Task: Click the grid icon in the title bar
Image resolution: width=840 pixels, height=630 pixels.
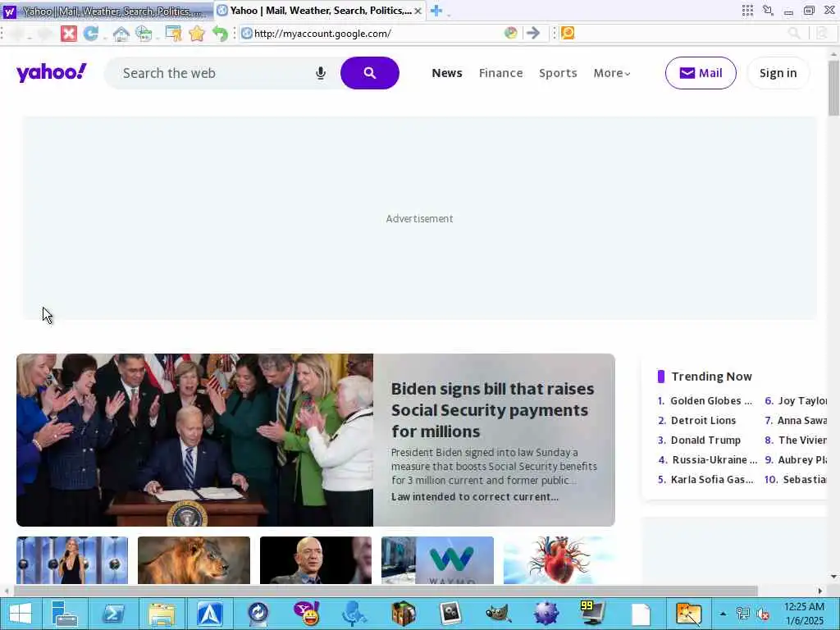Action: [747, 10]
